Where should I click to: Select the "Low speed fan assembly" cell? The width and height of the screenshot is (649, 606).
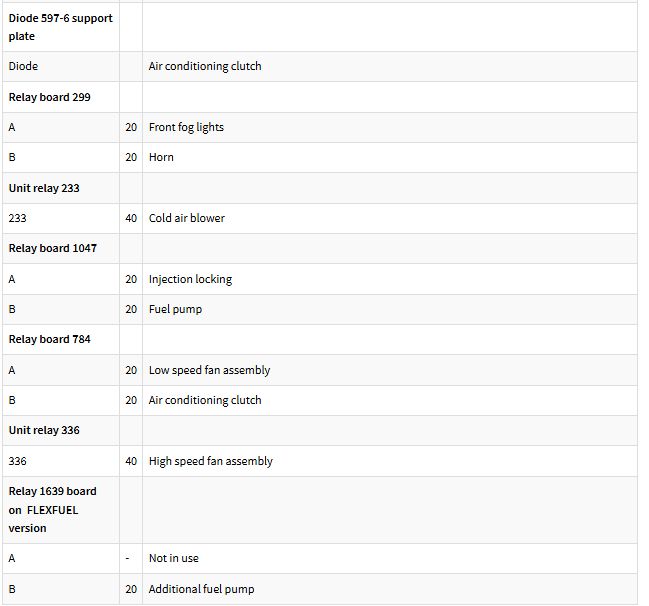pos(209,370)
